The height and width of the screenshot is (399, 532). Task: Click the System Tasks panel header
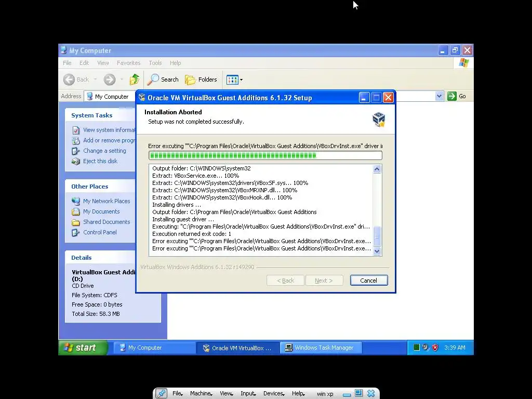click(x=100, y=115)
